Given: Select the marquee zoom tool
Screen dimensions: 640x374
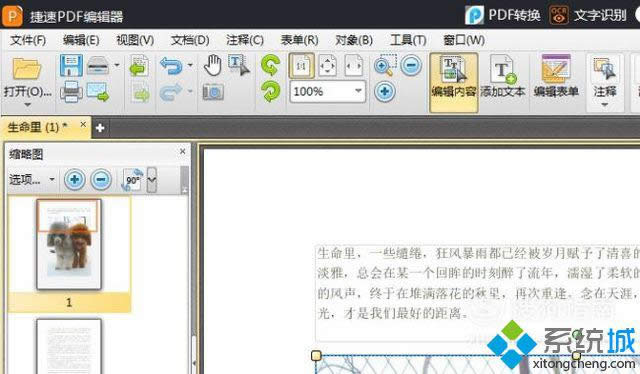Looking at the screenshot, I should coord(385,65).
